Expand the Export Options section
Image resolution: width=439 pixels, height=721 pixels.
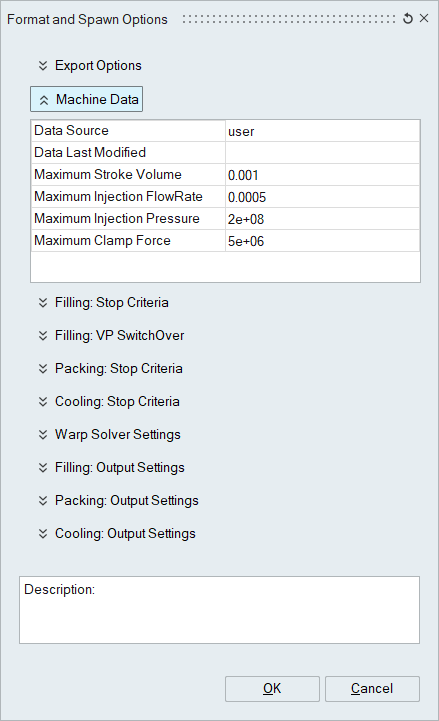pyautogui.click(x=90, y=66)
